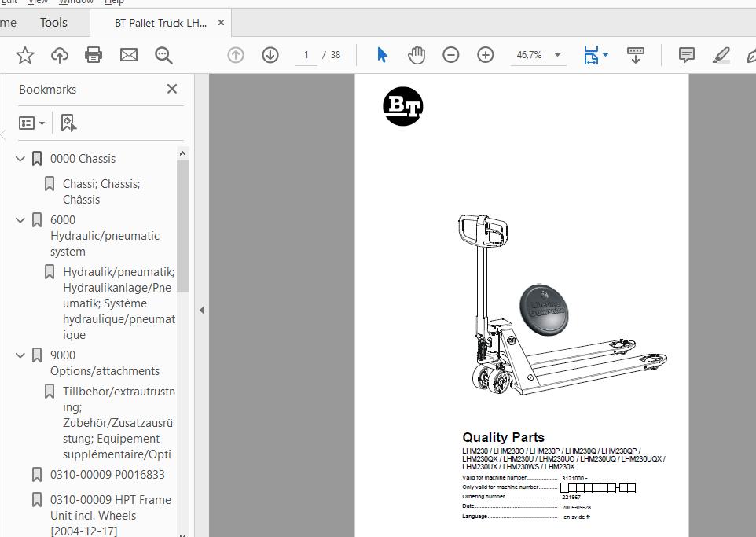Close the Bookmarks panel
Image resolution: width=756 pixels, height=537 pixels.
(x=172, y=89)
